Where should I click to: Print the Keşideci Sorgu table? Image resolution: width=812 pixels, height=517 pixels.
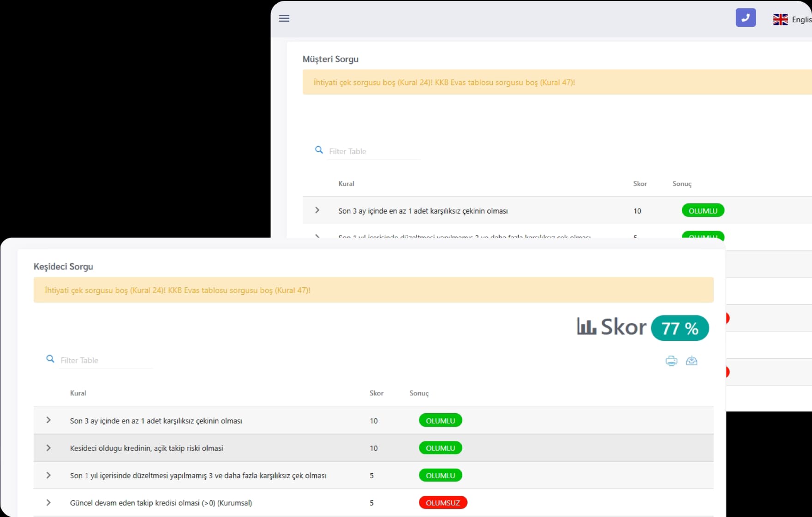tap(671, 361)
